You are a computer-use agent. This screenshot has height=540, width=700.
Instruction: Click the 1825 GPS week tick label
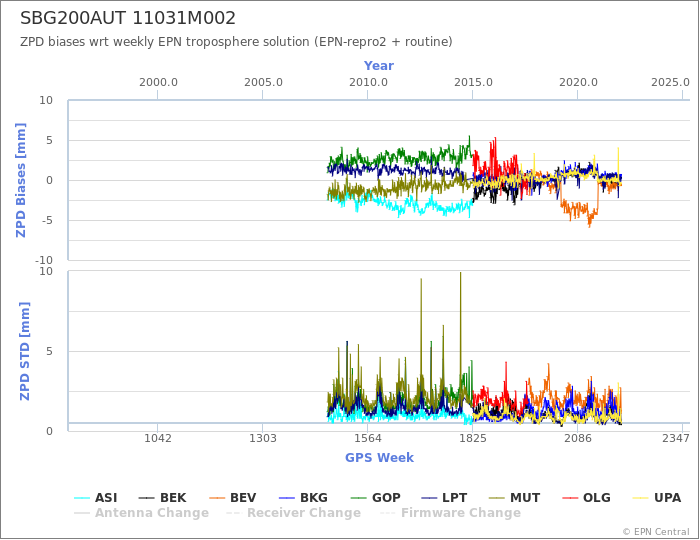tap(473, 438)
